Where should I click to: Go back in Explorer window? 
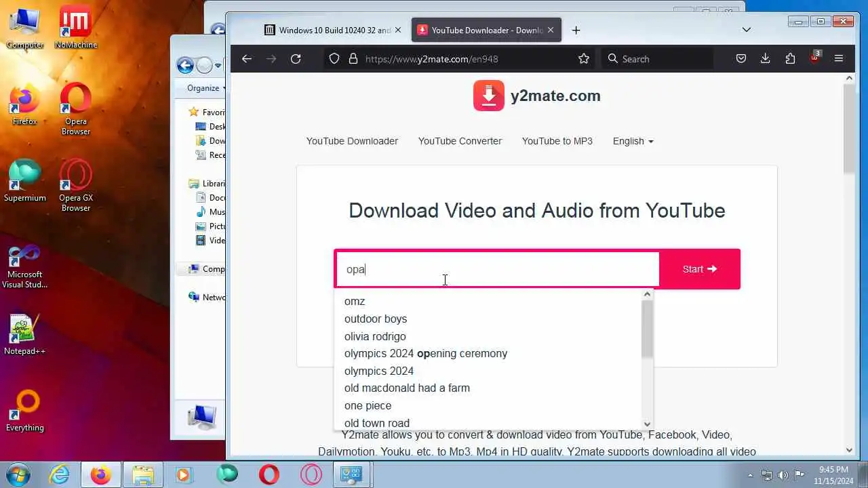tap(185, 65)
